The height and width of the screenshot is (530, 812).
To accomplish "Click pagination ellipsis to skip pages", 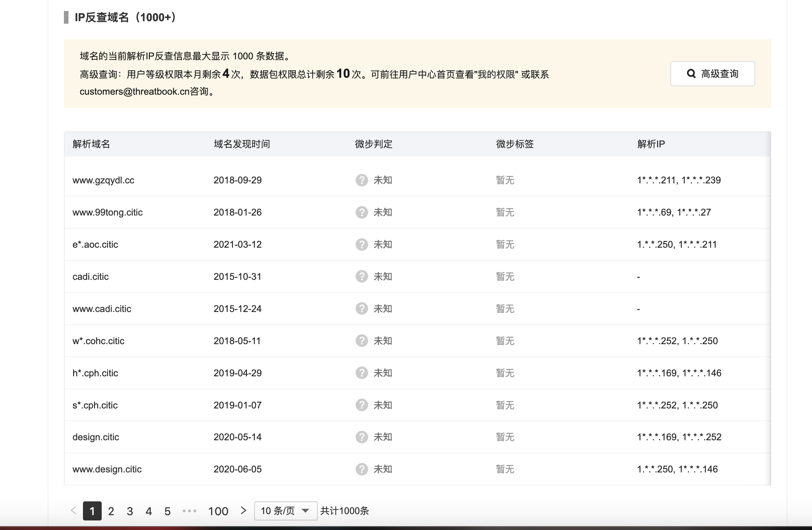I will [x=189, y=511].
